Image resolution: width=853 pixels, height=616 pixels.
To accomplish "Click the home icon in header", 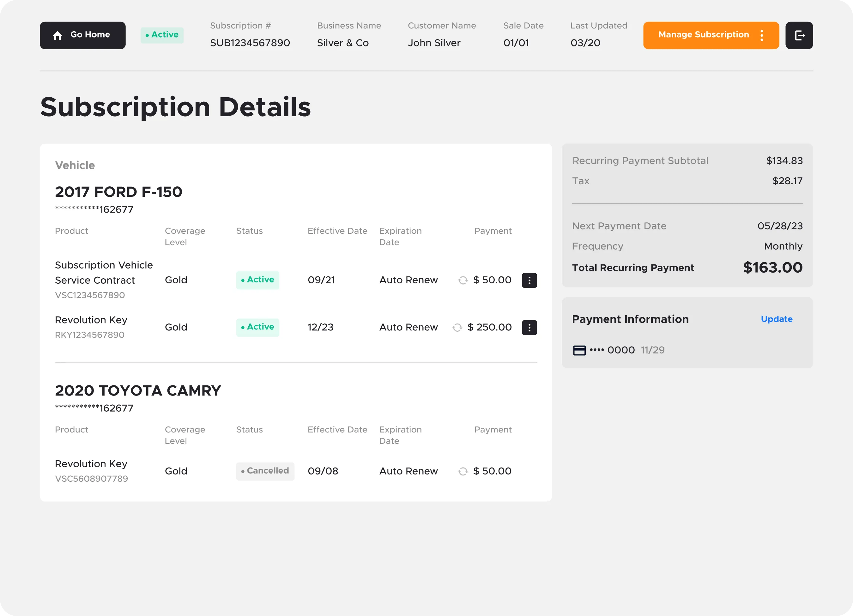I will pos(57,36).
